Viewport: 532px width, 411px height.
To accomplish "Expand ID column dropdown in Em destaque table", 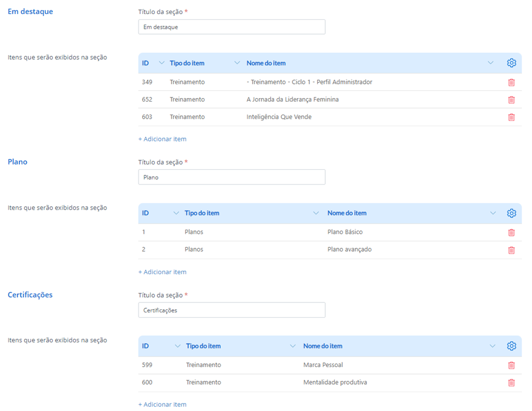I will [161, 63].
